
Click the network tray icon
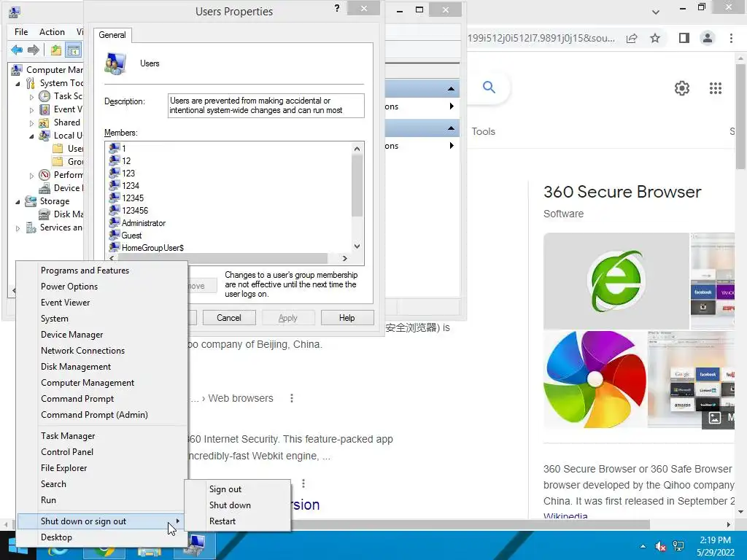pos(678,546)
